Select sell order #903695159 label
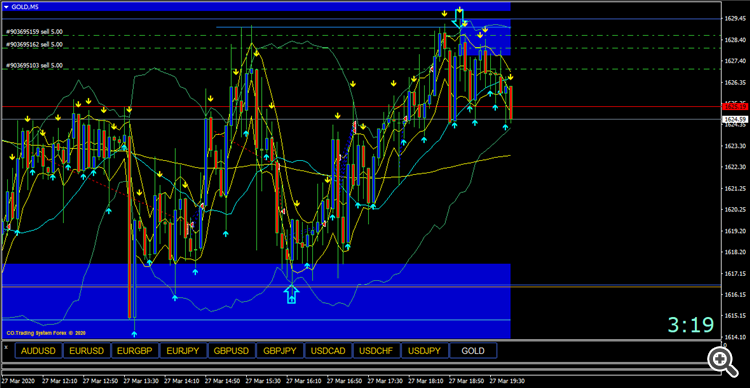This screenshot has width=750, height=388. tap(34, 32)
